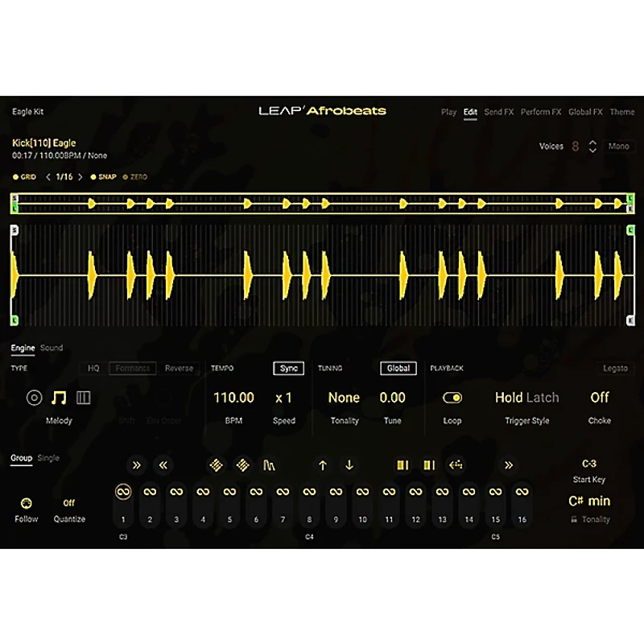Click the Hold Latch trigger style
644x644 pixels.
(526, 397)
